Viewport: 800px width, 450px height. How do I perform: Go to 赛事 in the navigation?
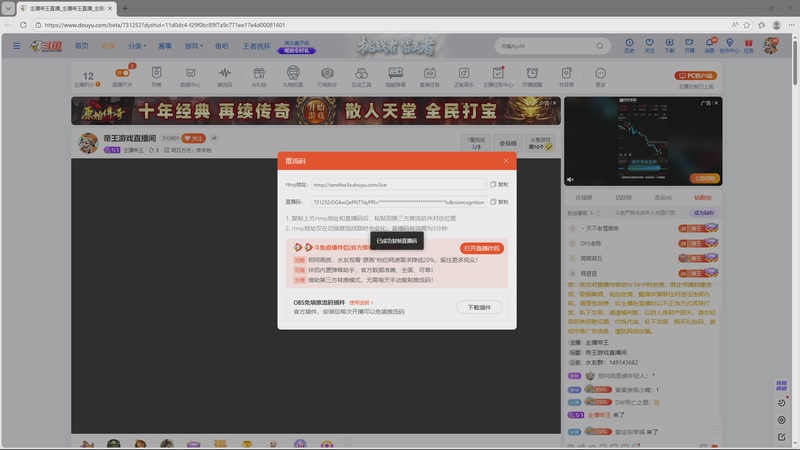pos(165,46)
